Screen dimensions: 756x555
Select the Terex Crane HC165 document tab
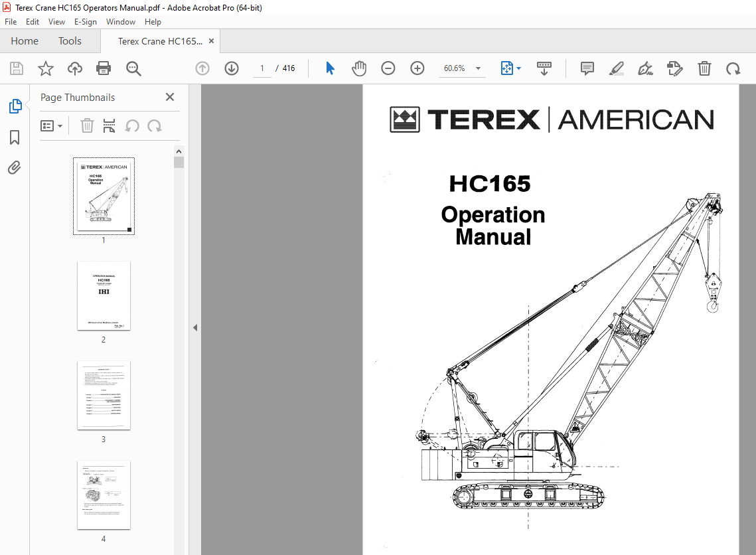[160, 41]
